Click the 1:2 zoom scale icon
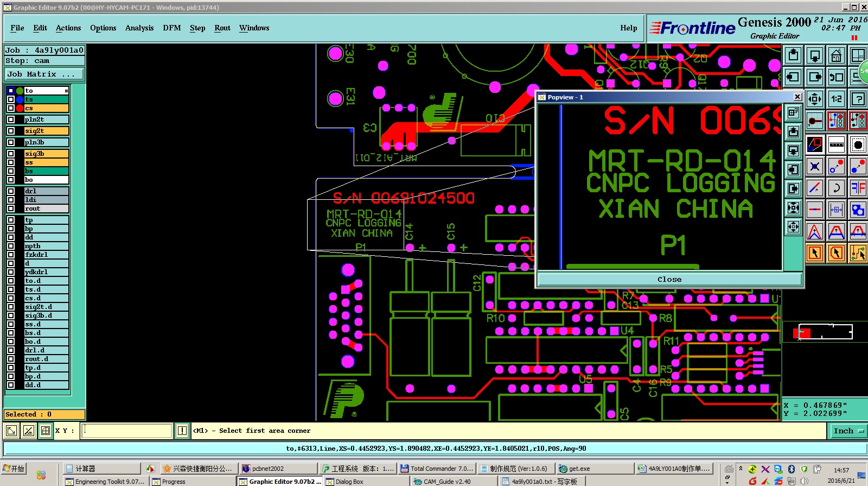The image size is (868, 486). (837, 99)
